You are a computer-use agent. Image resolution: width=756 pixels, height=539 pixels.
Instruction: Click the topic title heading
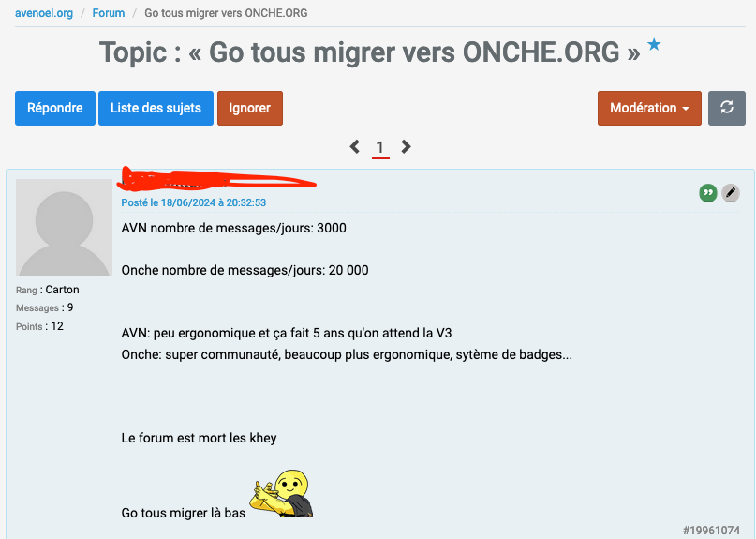pos(369,52)
